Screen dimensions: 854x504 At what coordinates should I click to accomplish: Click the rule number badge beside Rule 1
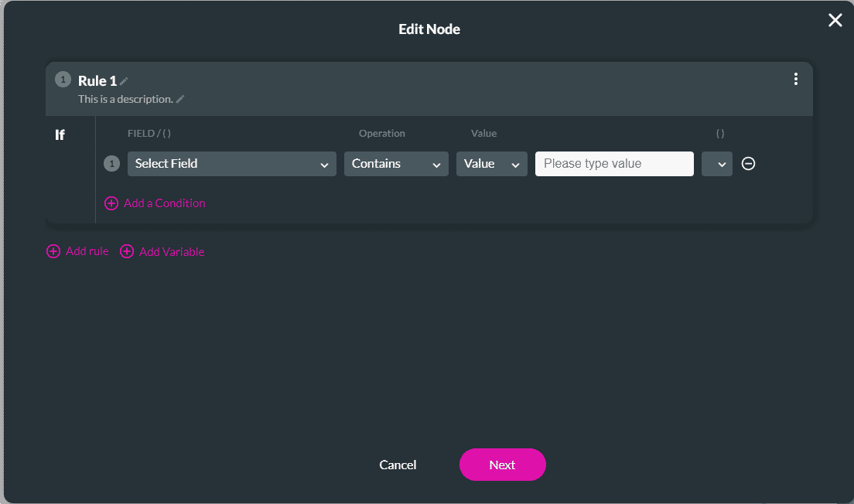pos(63,80)
